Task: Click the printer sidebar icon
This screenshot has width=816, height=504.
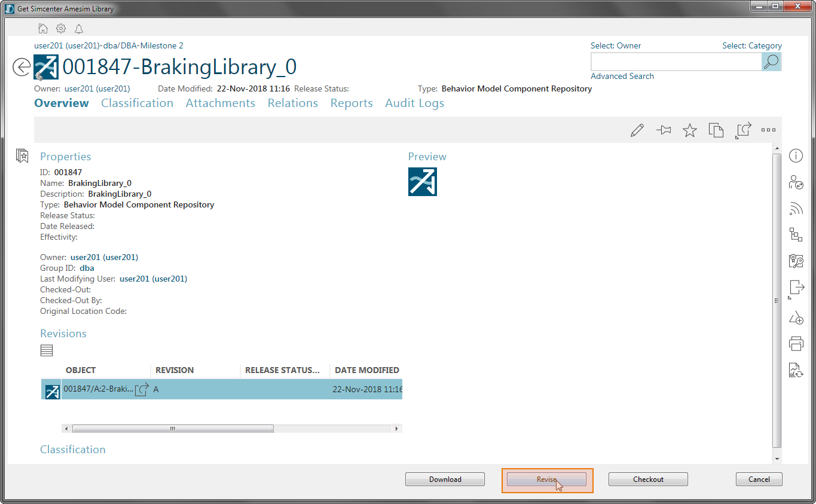Action: [x=796, y=344]
